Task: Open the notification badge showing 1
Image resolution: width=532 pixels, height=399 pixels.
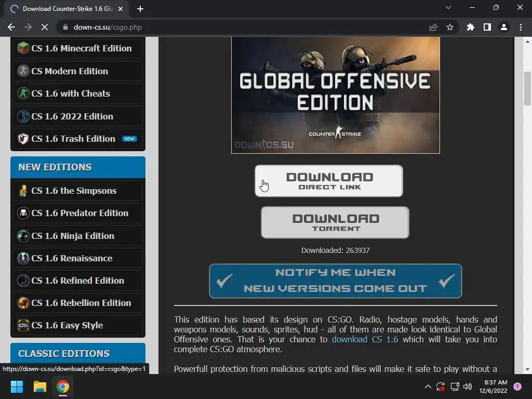Action: 517,387
